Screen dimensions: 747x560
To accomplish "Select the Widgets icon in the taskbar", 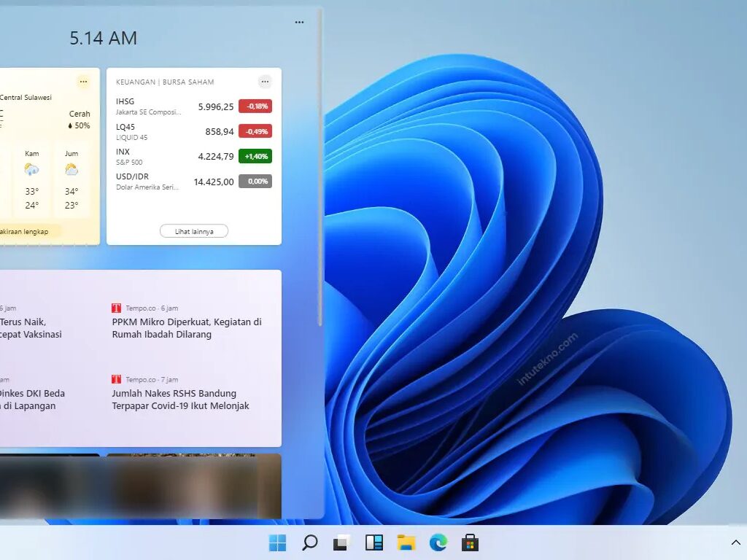I will (x=373, y=542).
